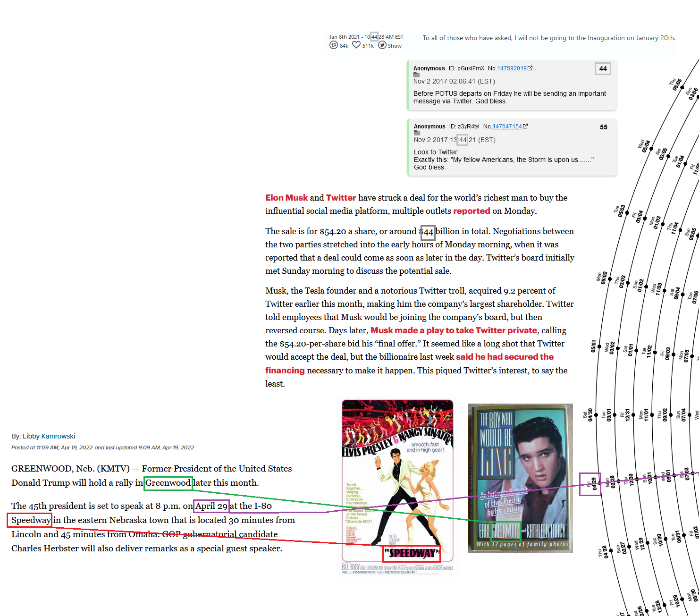Click 'Nov 2 2017 02:06:41 (EST)' timestamp
This screenshot has width=699, height=616.
454,81
